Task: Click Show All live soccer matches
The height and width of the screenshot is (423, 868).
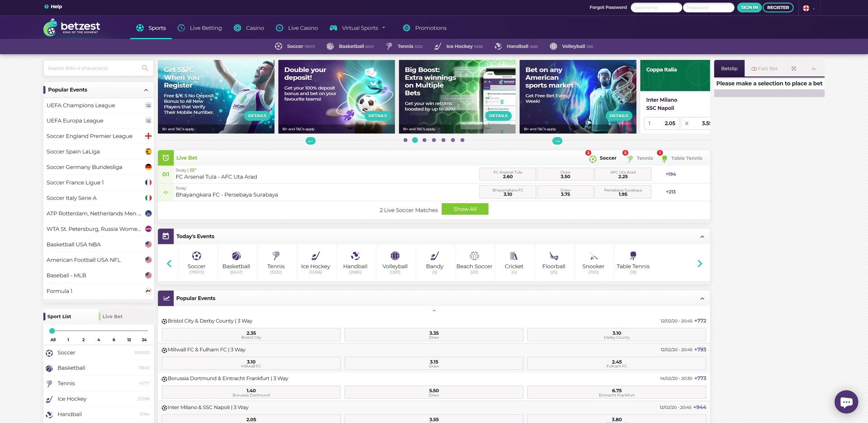Action: coord(465,209)
